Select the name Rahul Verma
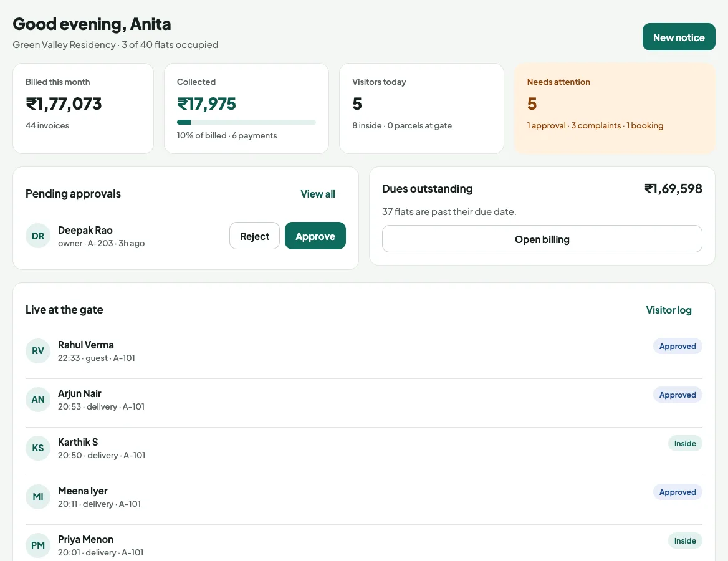 pyautogui.click(x=86, y=345)
